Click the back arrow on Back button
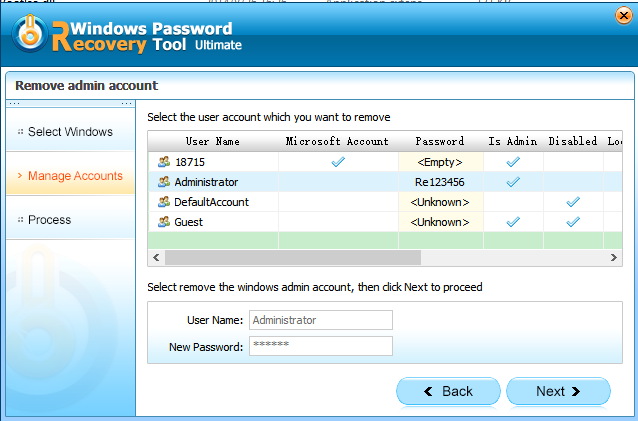638x421 pixels. (428, 391)
